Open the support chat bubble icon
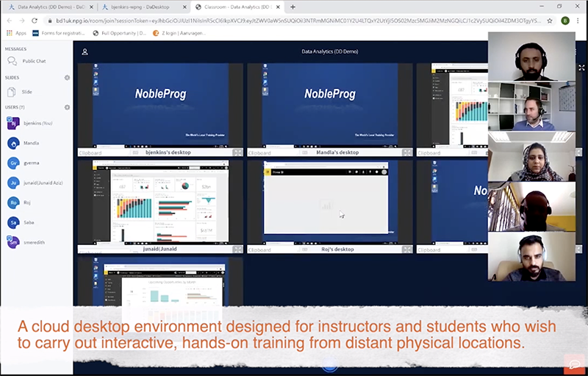 [574, 364]
